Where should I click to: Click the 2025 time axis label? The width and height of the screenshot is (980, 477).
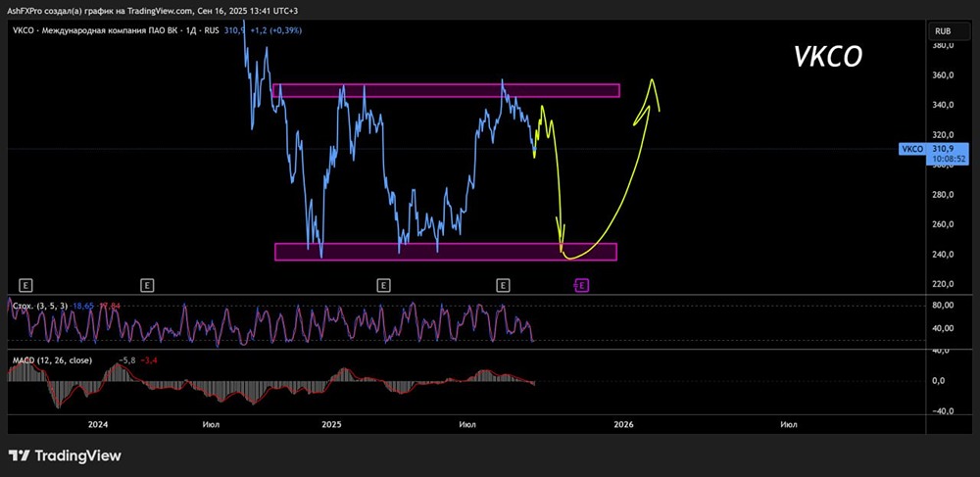[331, 424]
